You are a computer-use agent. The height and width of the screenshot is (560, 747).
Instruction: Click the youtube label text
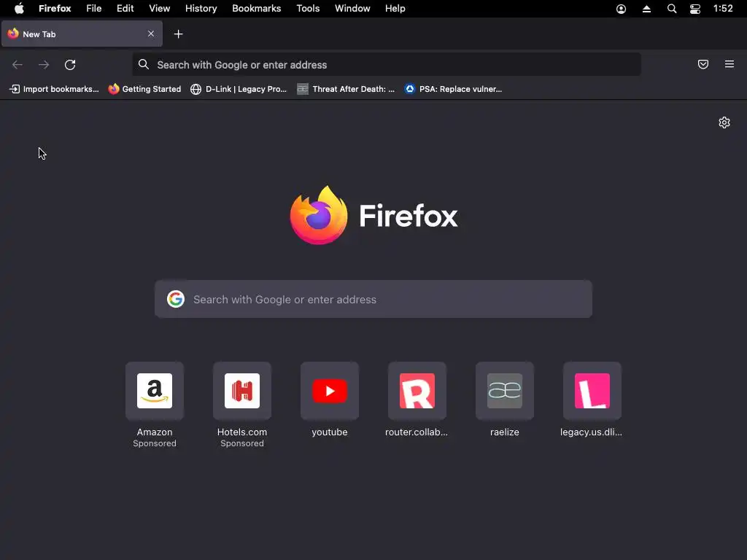point(330,432)
